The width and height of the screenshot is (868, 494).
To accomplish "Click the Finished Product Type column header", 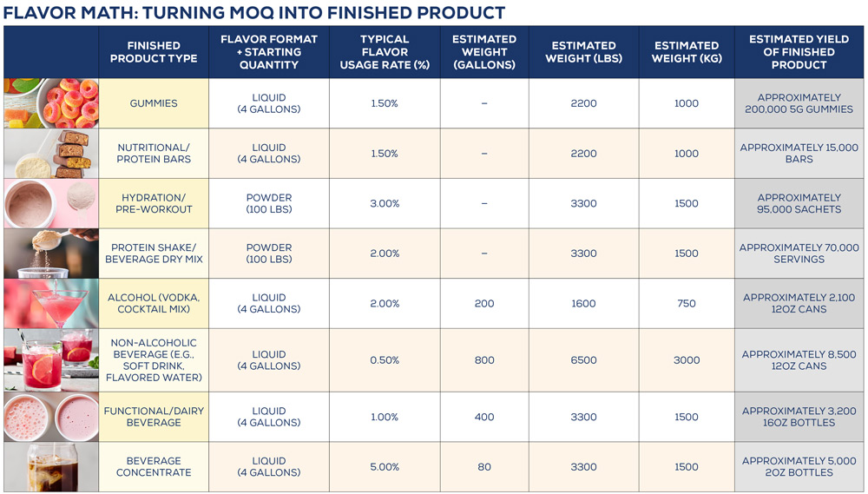I will pos(154,52).
